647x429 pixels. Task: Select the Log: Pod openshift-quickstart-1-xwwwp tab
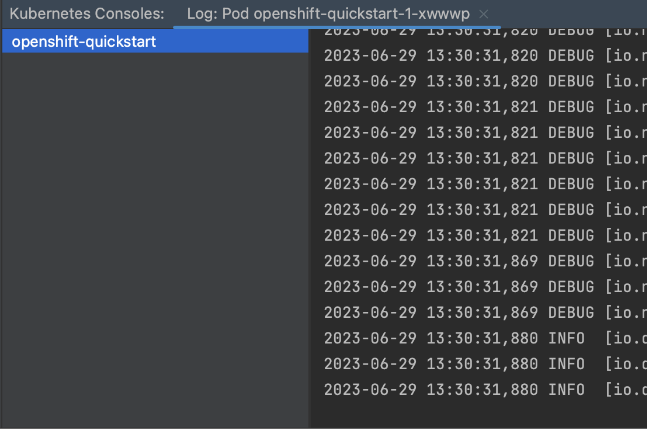(328, 14)
